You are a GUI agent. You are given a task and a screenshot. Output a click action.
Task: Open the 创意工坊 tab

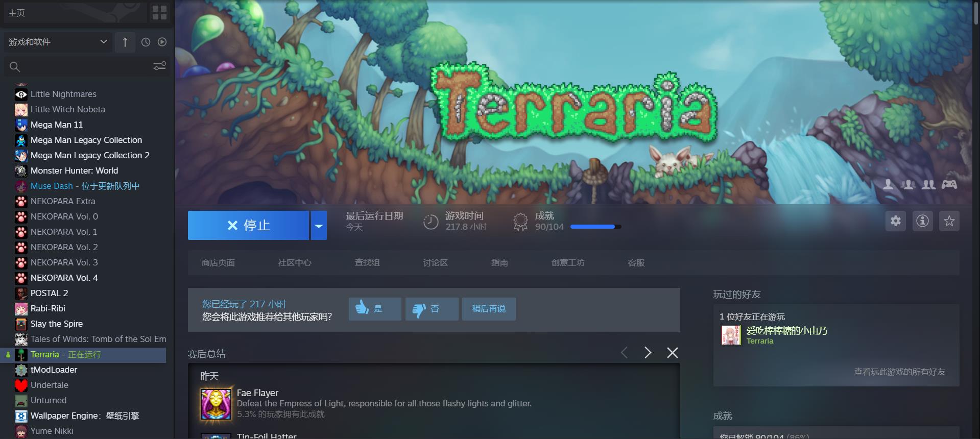568,262
